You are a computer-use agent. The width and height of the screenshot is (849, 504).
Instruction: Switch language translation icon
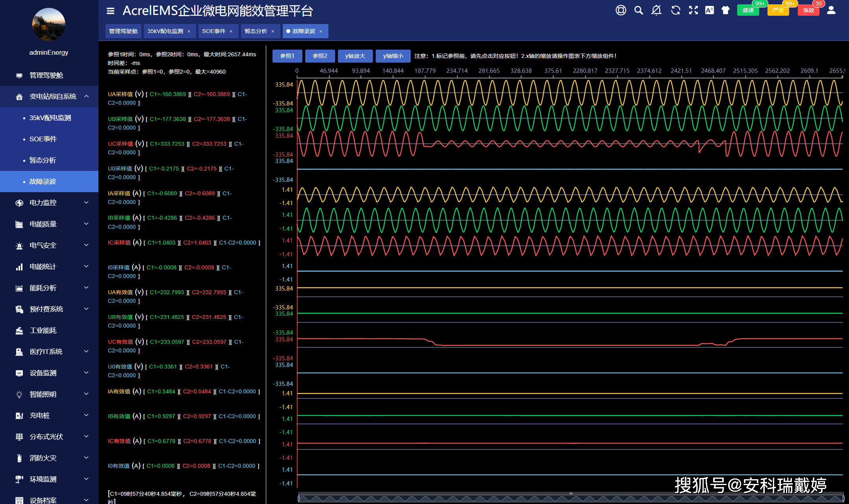[x=710, y=10]
